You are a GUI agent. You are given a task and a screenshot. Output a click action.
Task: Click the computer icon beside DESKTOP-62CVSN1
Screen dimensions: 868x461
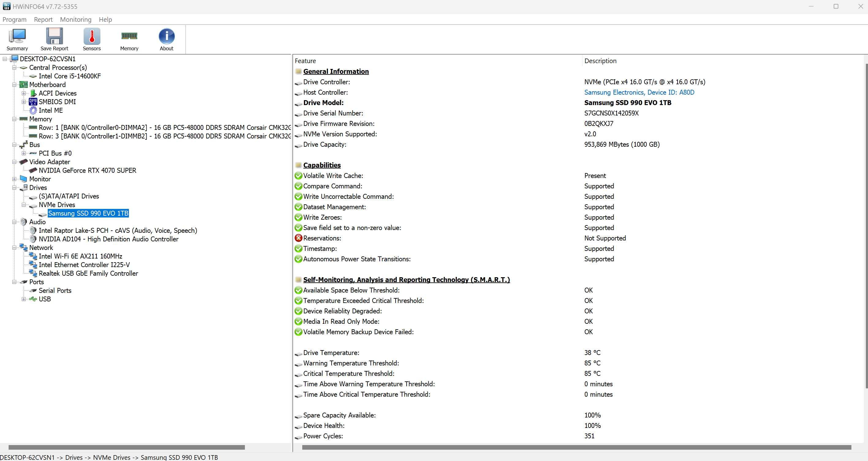pyautogui.click(x=14, y=59)
